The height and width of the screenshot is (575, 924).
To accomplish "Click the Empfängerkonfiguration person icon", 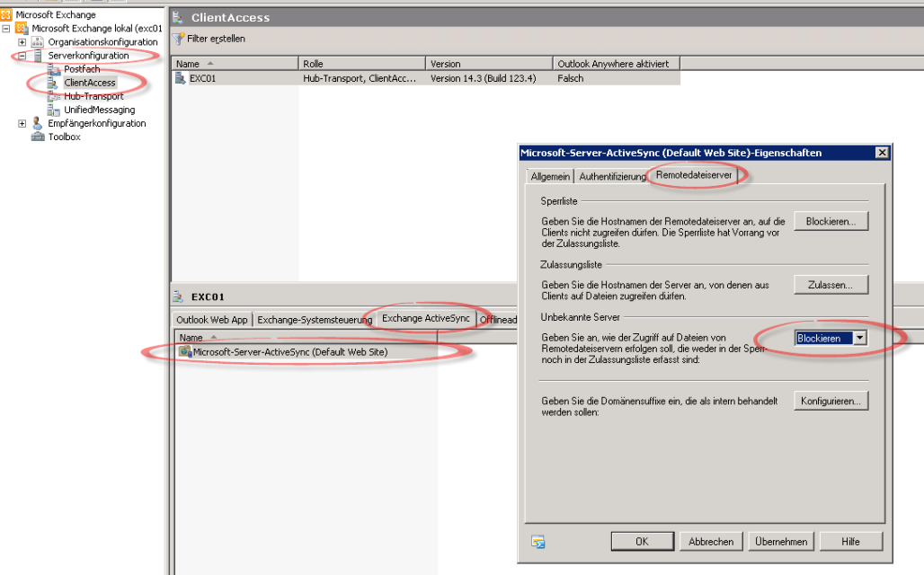I will pyautogui.click(x=38, y=123).
